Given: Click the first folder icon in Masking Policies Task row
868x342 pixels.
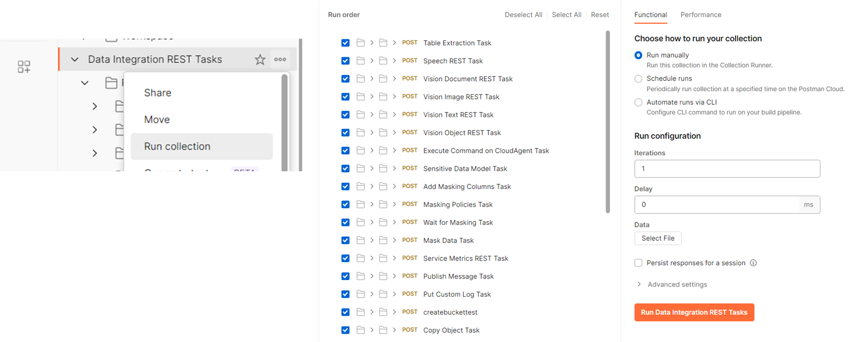Looking at the screenshot, I should click(361, 204).
